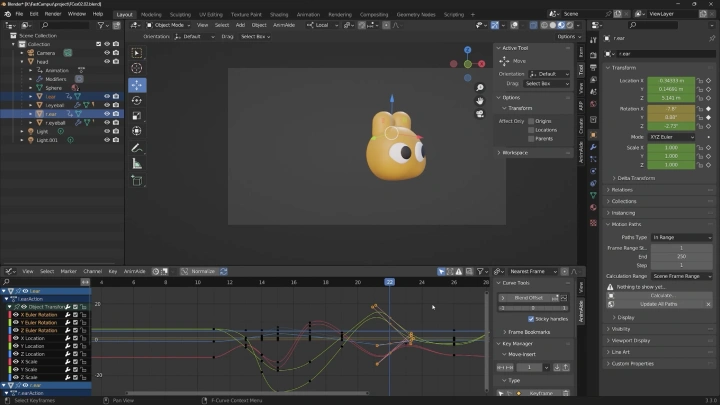Click the outliner filter funnel icon
The image size is (720, 405).
pyautogui.click(x=101, y=25)
